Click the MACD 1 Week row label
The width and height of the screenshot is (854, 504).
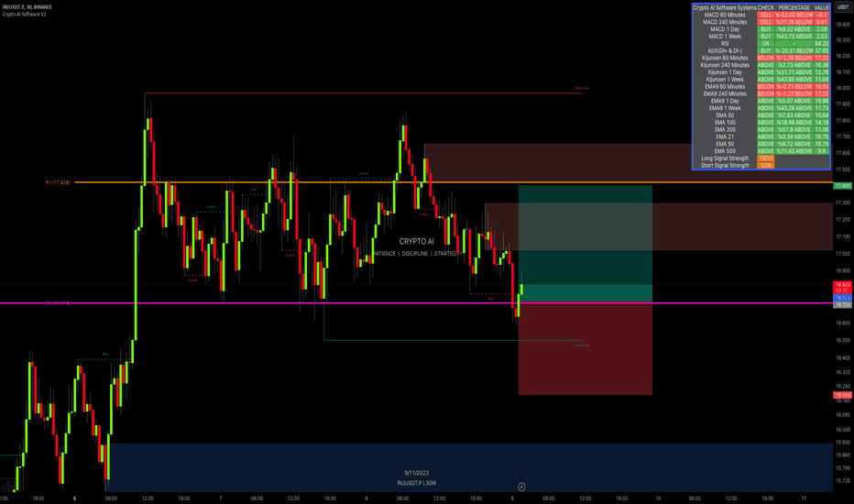[x=725, y=36]
